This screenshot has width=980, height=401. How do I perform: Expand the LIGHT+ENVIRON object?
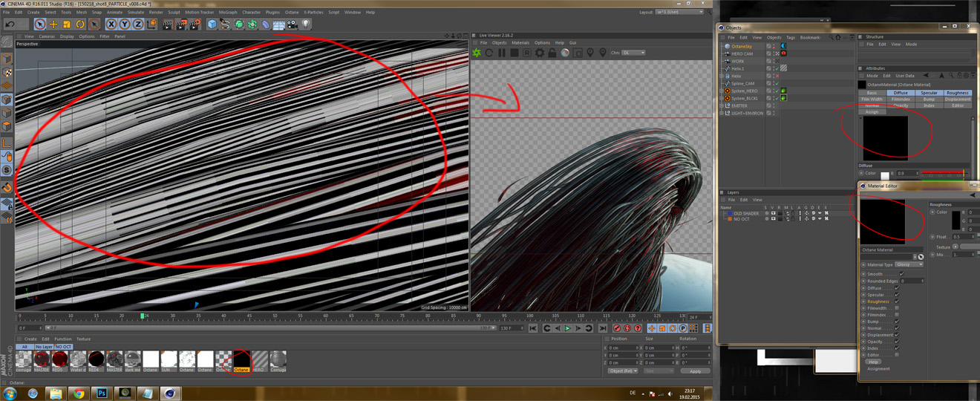(721, 113)
